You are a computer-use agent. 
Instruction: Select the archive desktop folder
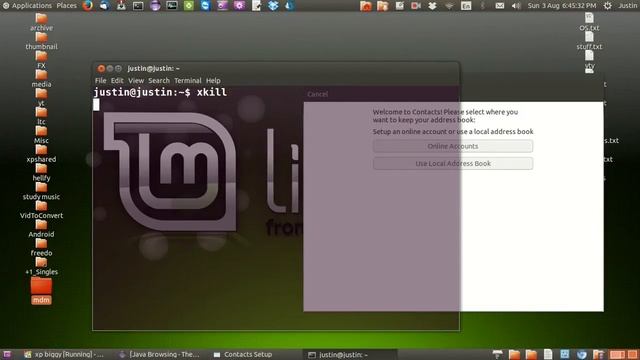pyautogui.click(x=41, y=22)
